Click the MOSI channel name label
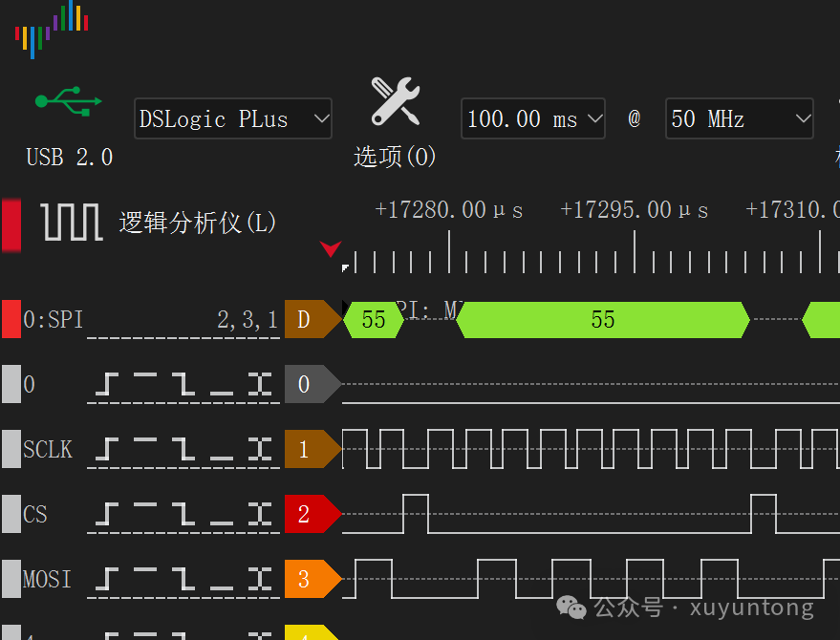Screen dimensions: 840x640 coord(47,579)
